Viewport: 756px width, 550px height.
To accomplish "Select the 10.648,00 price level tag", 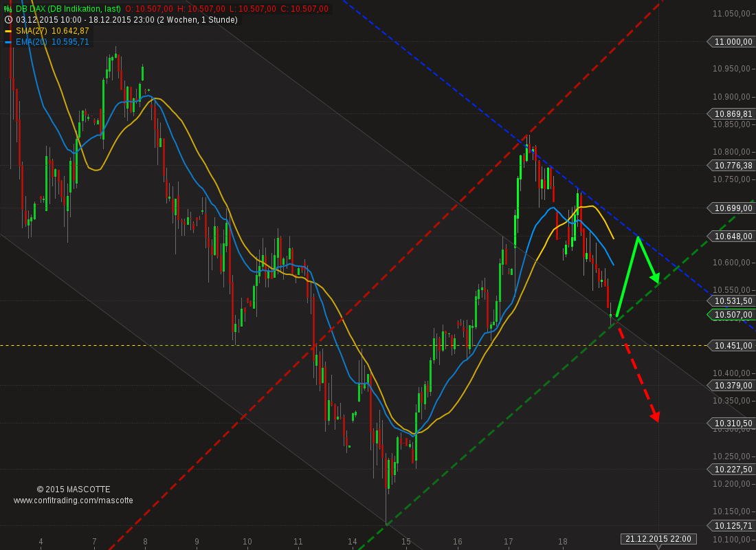I will coord(731,236).
